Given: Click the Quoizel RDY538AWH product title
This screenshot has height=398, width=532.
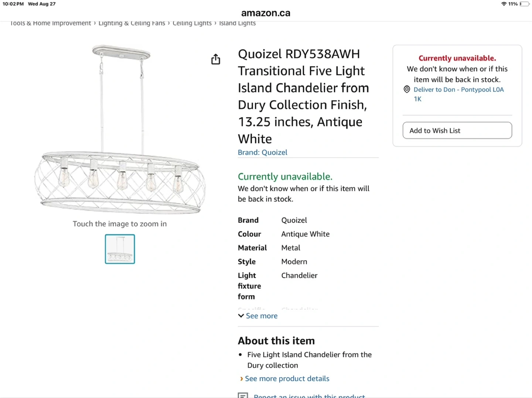Looking at the screenshot, I should pyautogui.click(x=303, y=96).
